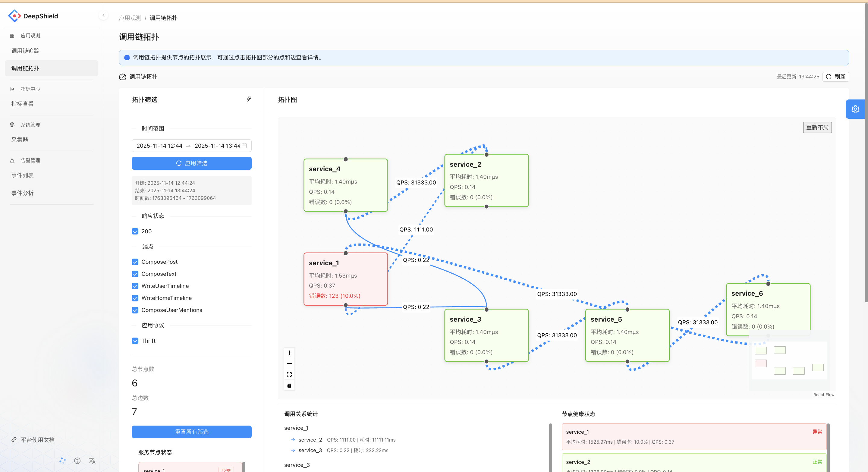Uncheck the WriteHomeTimeline endpoint

point(135,298)
